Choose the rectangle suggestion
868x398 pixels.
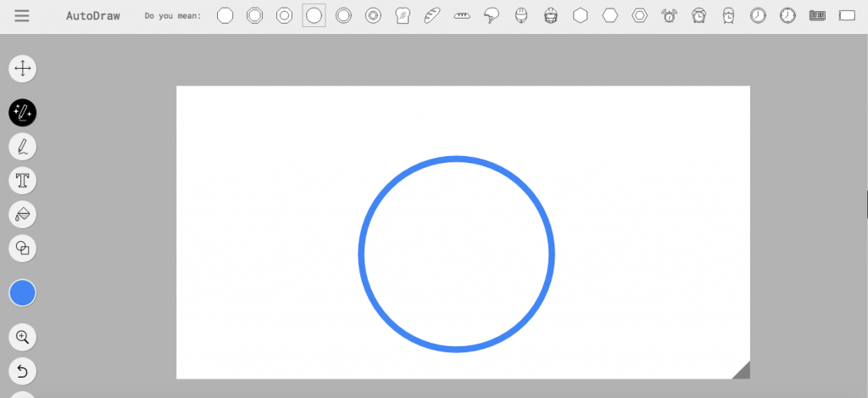pyautogui.click(x=847, y=15)
